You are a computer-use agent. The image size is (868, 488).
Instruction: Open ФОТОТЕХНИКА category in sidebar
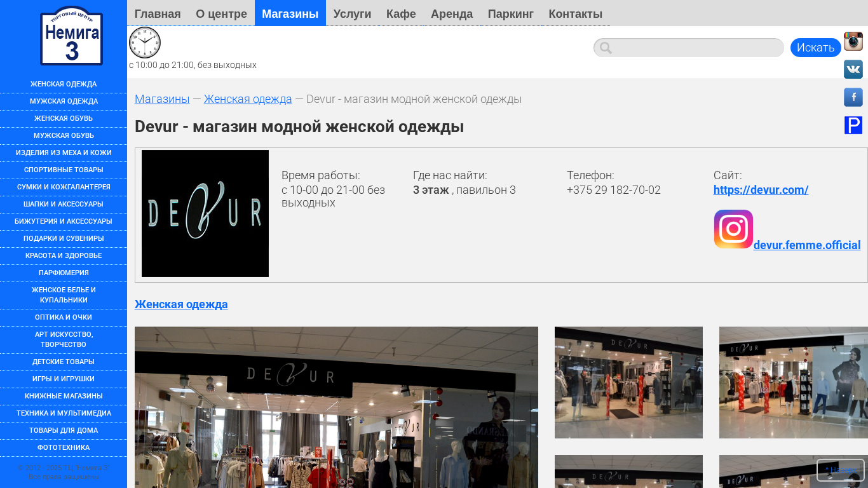(64, 448)
